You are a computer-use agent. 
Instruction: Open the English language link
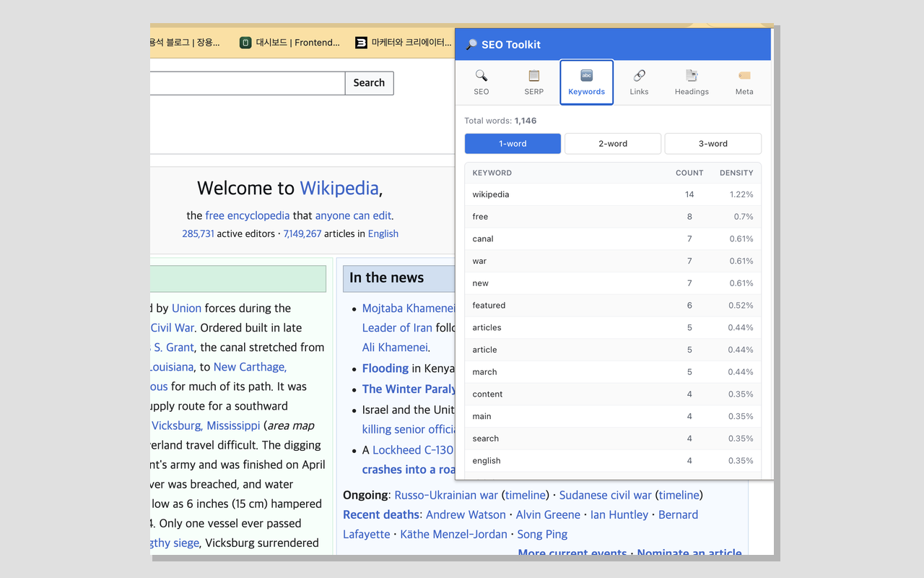[x=383, y=233]
